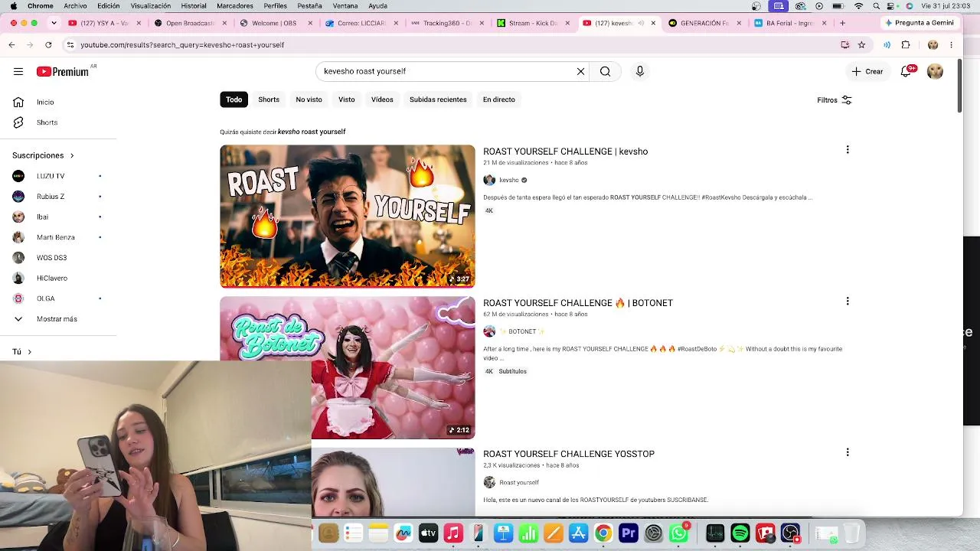
Task: Select the No visto filter chip
Action: (x=309, y=99)
